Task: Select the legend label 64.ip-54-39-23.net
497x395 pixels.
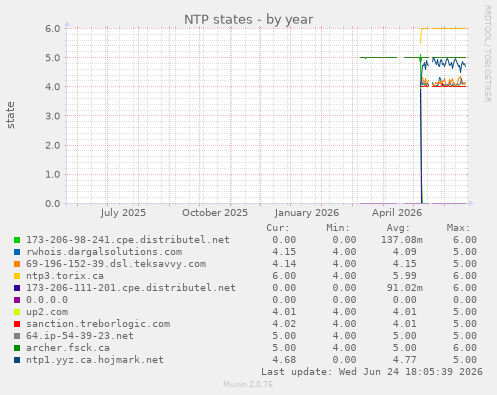Action: (80, 336)
